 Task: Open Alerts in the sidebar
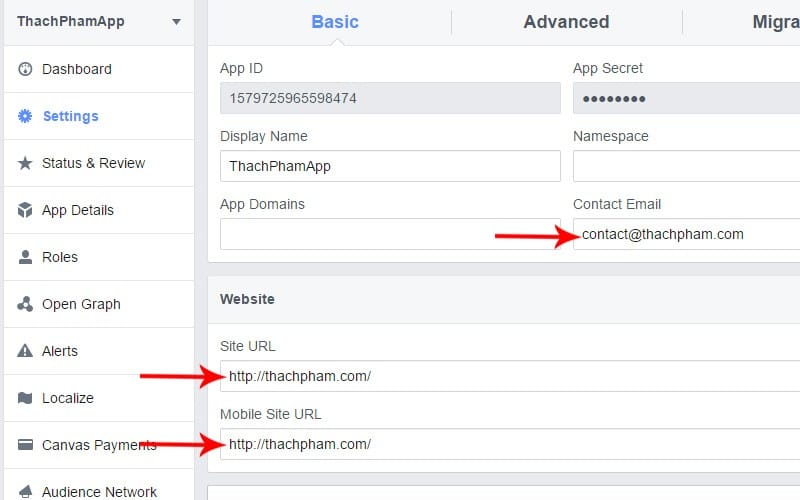pyautogui.click(x=99, y=351)
